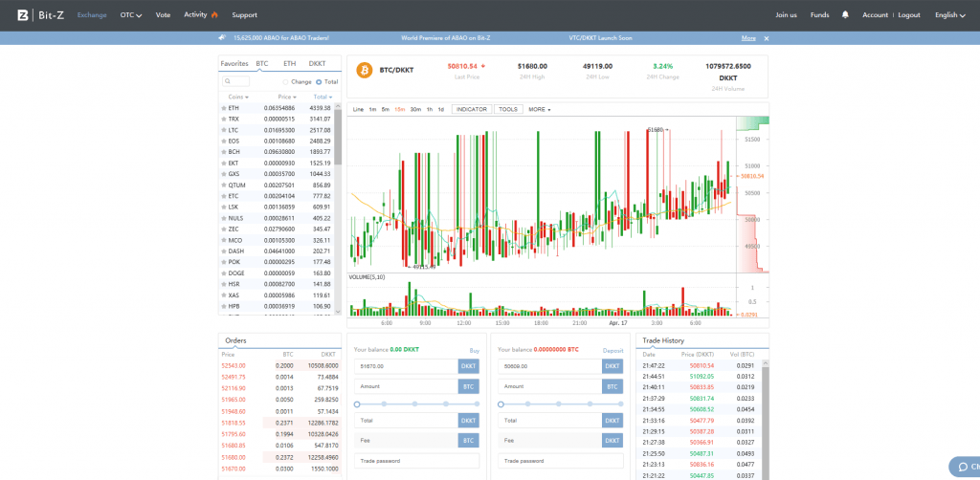
Task: Close the announcement banner
Action: pyautogui.click(x=767, y=38)
